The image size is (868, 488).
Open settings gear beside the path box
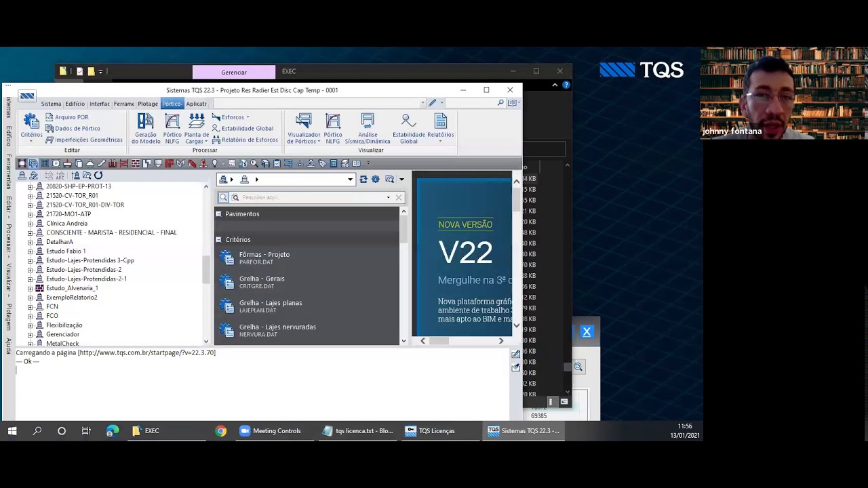[x=375, y=179]
